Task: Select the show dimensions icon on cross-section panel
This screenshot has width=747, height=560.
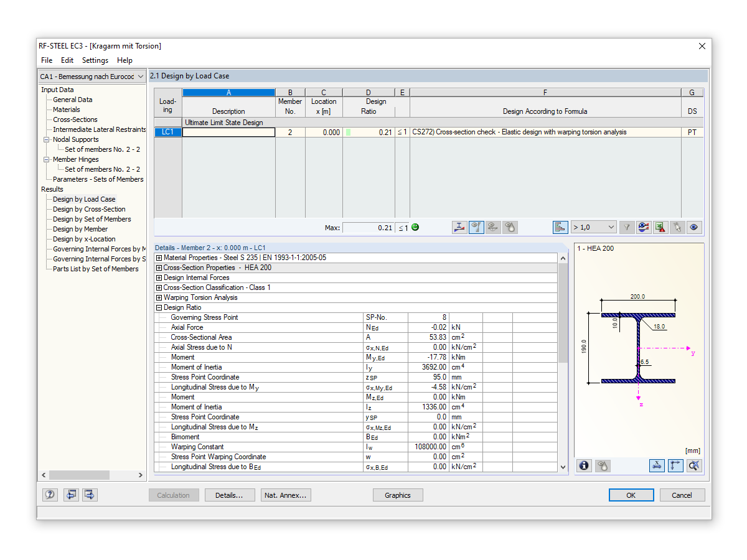Action: [x=657, y=465]
